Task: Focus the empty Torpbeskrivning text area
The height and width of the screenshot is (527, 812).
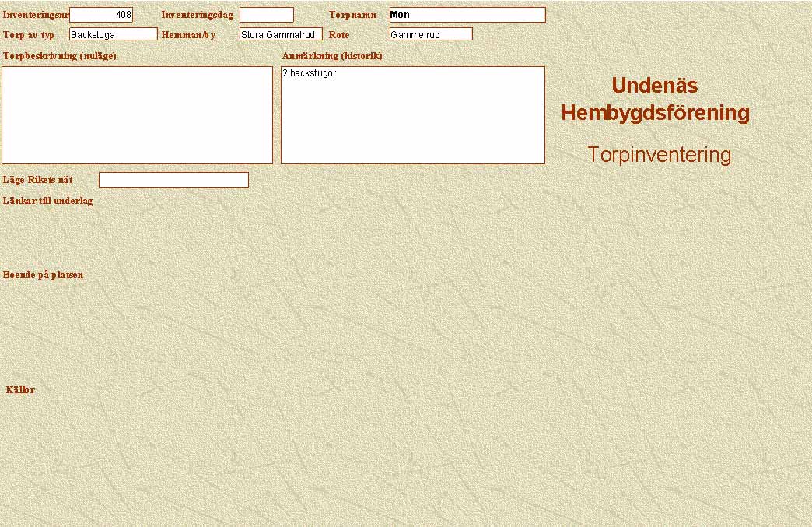Action: [138, 115]
